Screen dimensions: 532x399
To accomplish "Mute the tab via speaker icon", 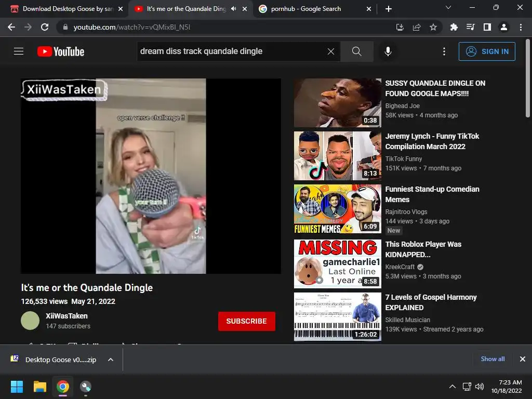I will click(233, 9).
